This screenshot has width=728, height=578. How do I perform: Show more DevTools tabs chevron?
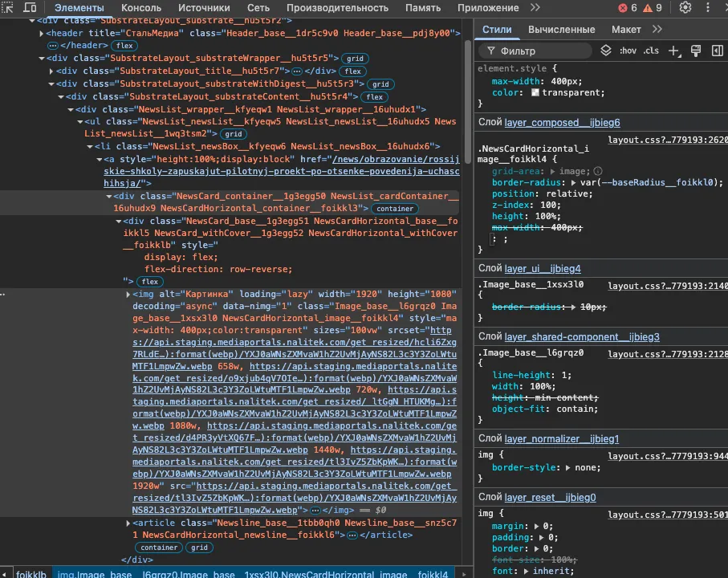535,7
